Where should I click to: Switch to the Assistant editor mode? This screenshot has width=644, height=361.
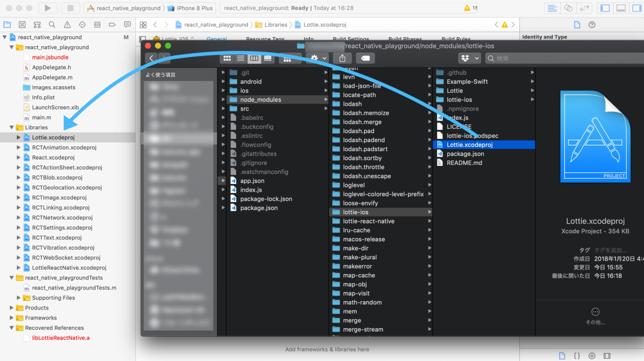point(569,8)
